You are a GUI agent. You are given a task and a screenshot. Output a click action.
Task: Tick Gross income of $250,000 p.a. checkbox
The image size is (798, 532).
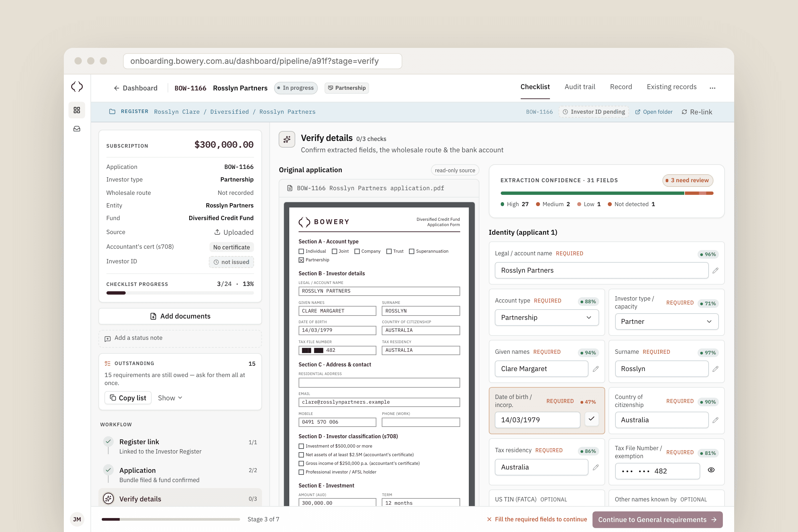(301, 464)
